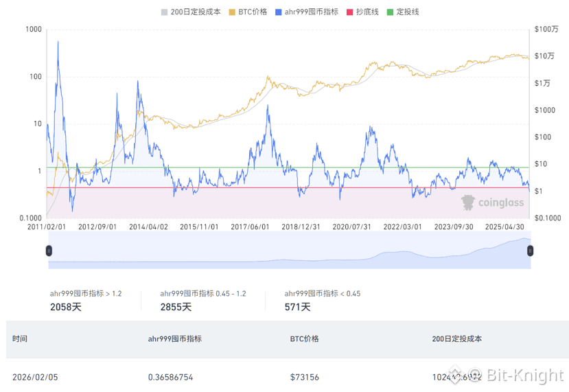Grab the left range slider handle

(49, 251)
